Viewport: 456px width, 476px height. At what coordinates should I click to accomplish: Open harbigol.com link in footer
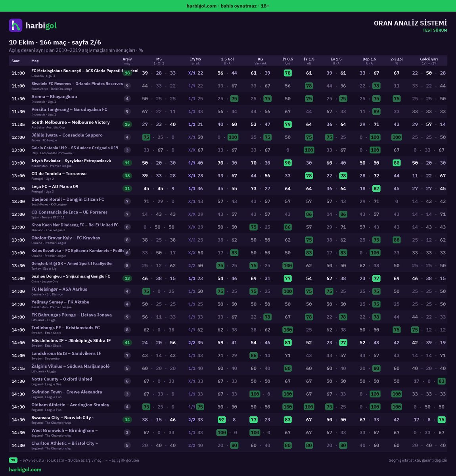pos(25,470)
